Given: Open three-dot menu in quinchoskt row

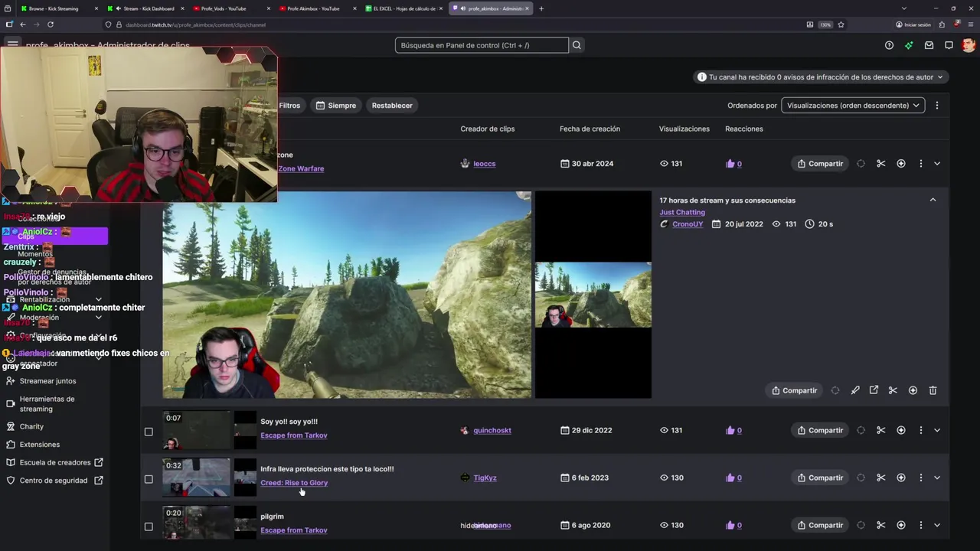Looking at the screenshot, I should click(920, 430).
